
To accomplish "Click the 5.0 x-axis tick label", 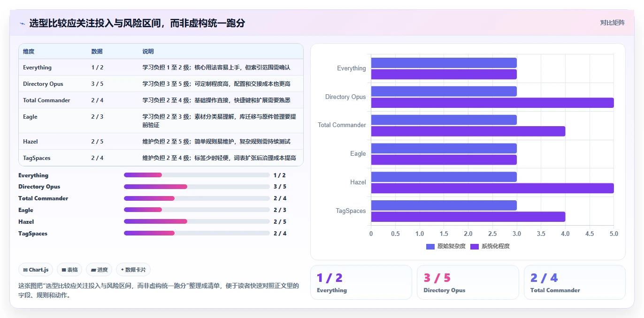I will [613, 234].
